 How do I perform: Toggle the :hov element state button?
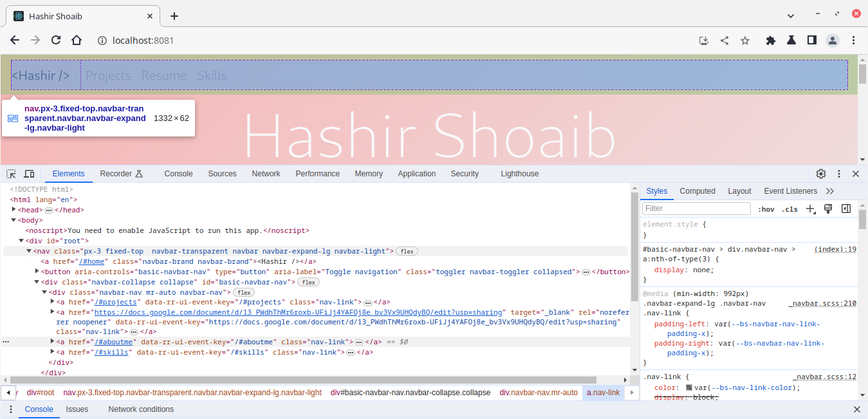pos(766,209)
